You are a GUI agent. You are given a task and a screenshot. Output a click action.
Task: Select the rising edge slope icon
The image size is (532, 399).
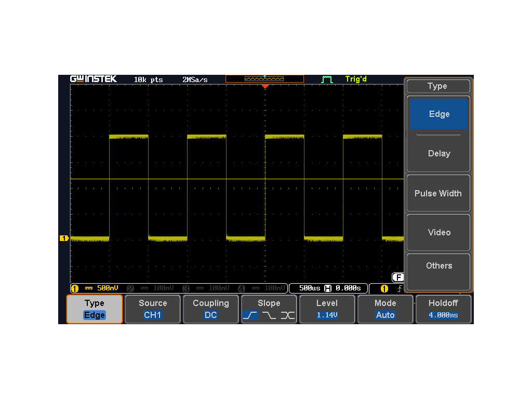(x=250, y=315)
